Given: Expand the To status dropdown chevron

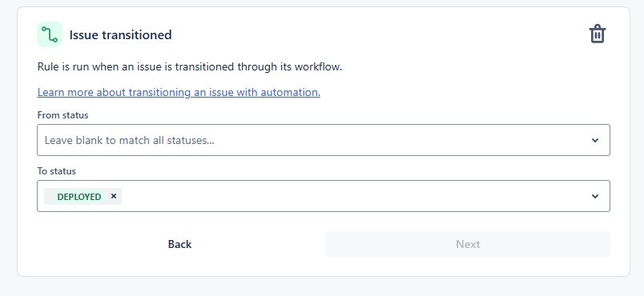Looking at the screenshot, I should click(x=594, y=196).
